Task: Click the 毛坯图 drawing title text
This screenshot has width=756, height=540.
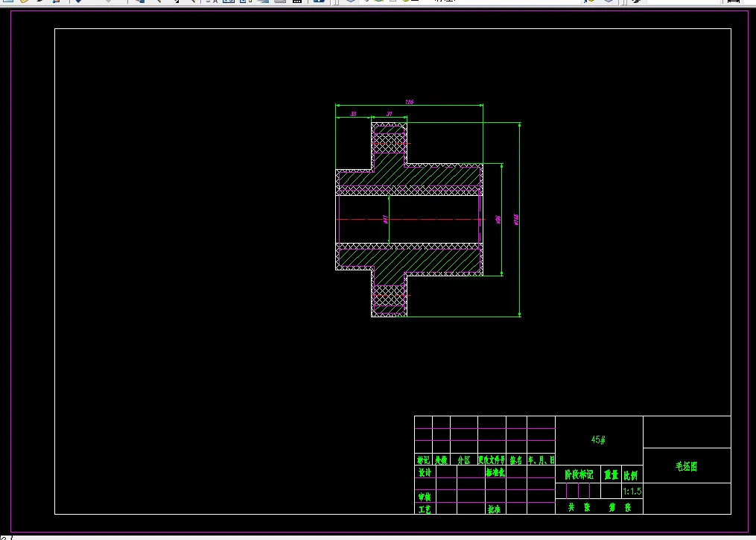Action: pos(686,466)
